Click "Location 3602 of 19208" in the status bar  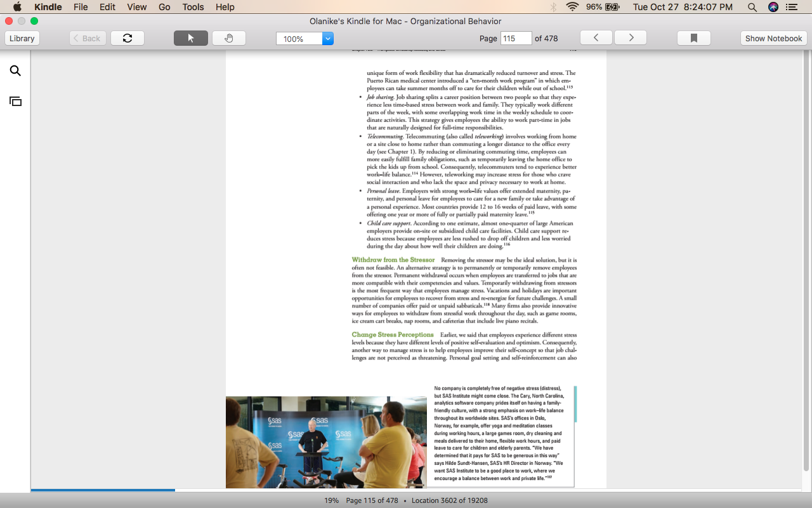point(450,500)
